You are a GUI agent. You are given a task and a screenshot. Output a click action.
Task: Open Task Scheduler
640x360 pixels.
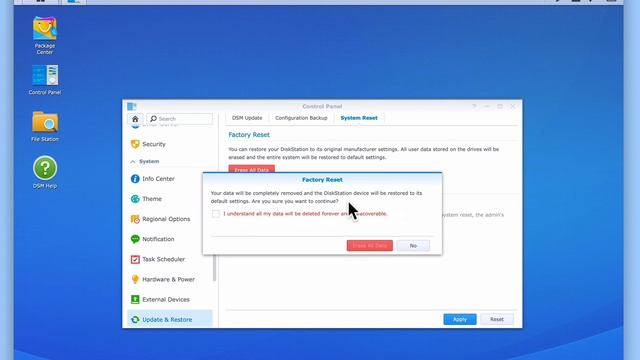coord(170,259)
